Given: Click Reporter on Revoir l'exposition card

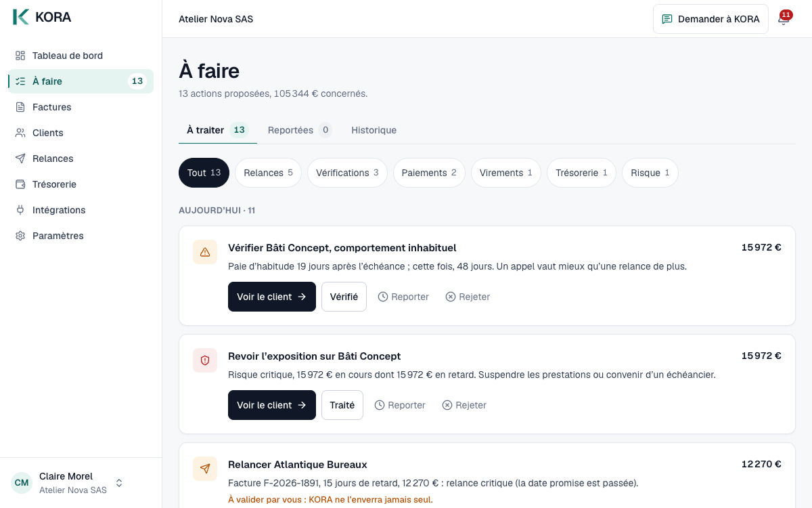Looking at the screenshot, I should [x=400, y=405].
